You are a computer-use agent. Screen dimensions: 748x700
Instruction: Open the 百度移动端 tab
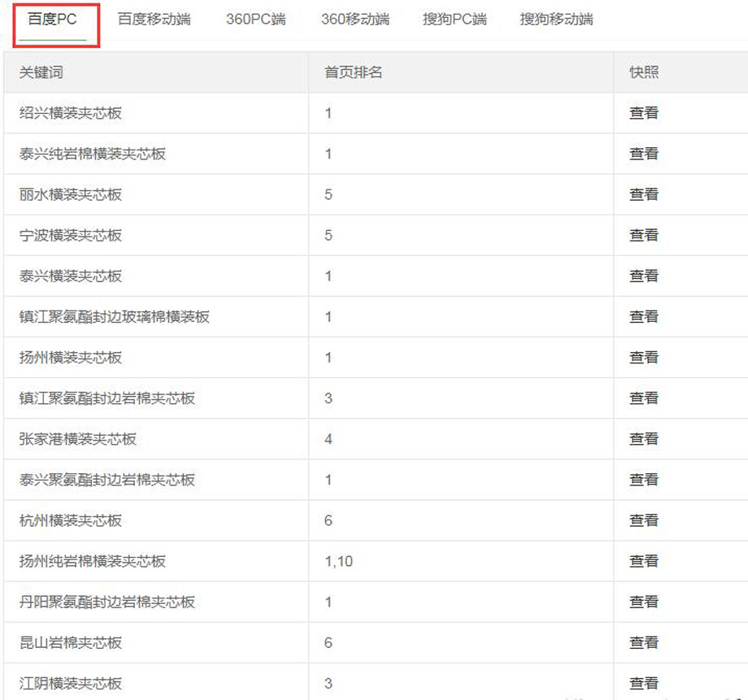[x=154, y=20]
